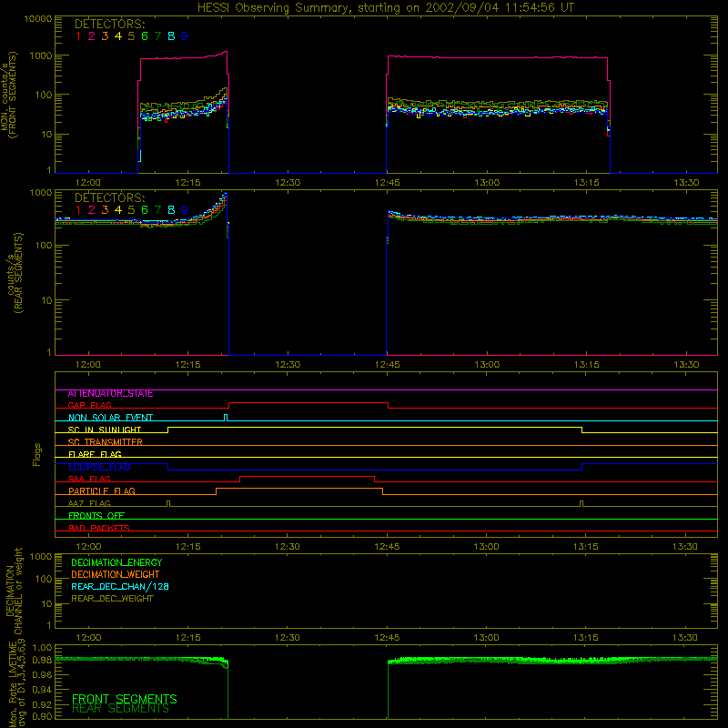Click detector 9 in the rear segments legend
The width and height of the screenshot is (728, 728).
(185, 210)
